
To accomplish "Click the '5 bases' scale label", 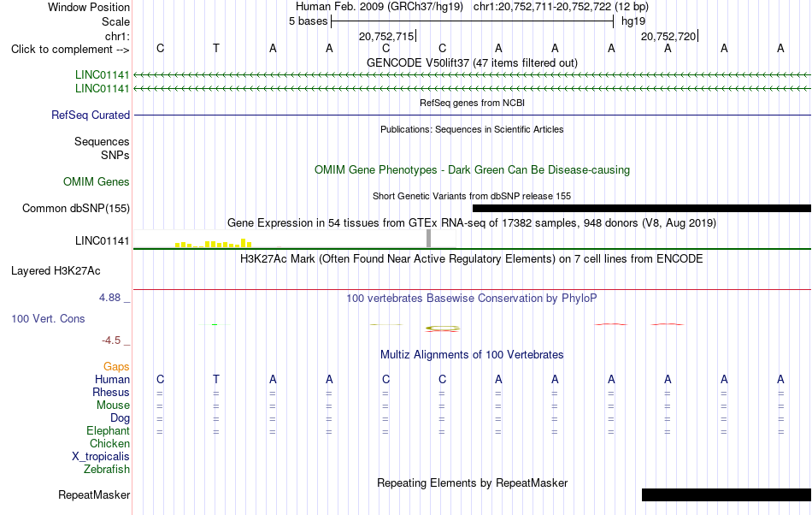I will [308, 21].
